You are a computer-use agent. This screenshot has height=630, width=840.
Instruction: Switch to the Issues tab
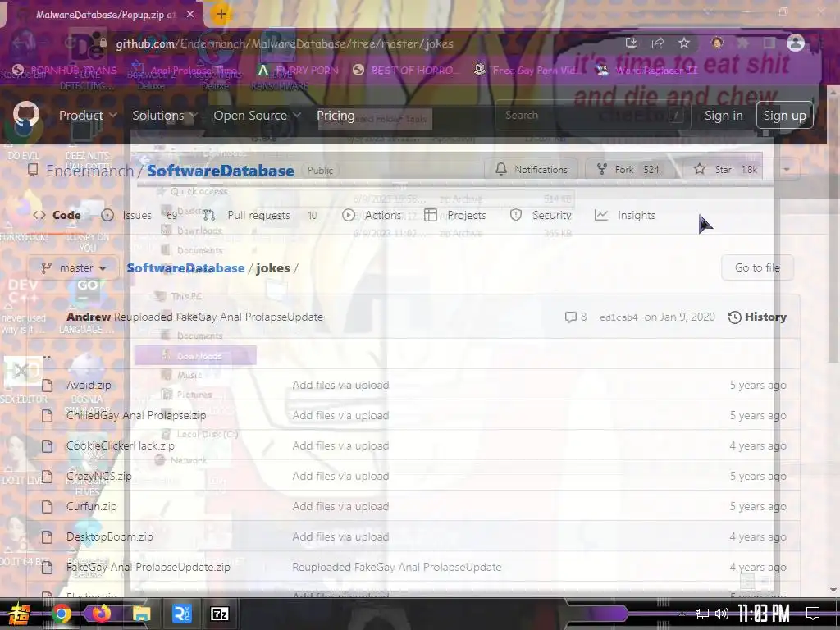(x=139, y=216)
